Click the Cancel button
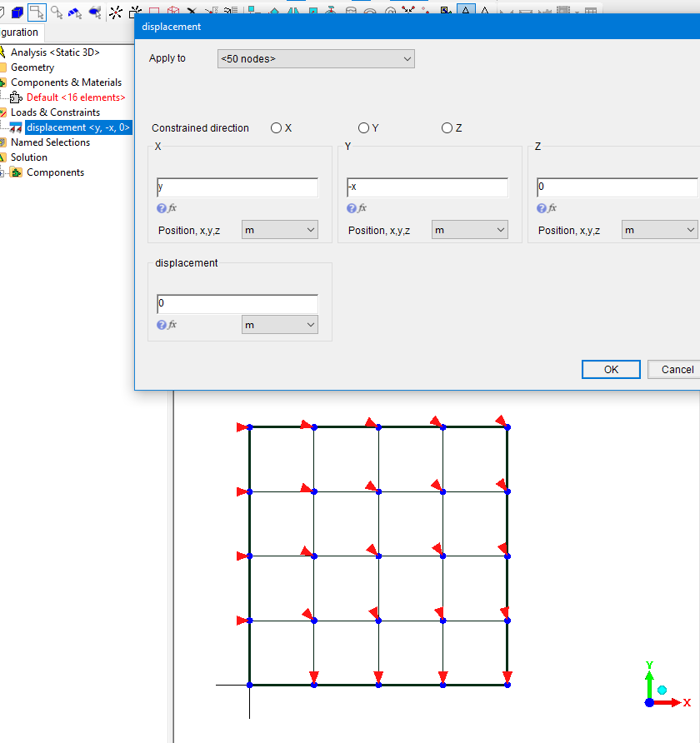This screenshot has height=743, width=700. [677, 370]
